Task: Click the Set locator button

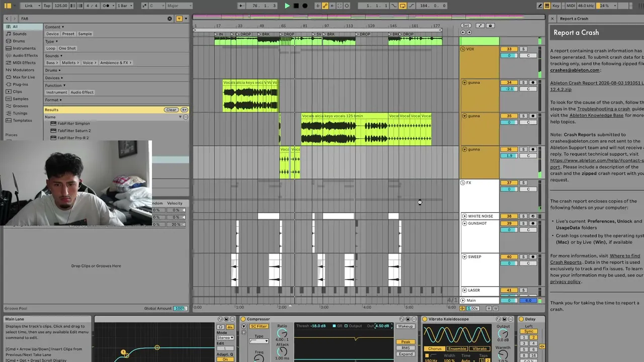Action: (466, 26)
